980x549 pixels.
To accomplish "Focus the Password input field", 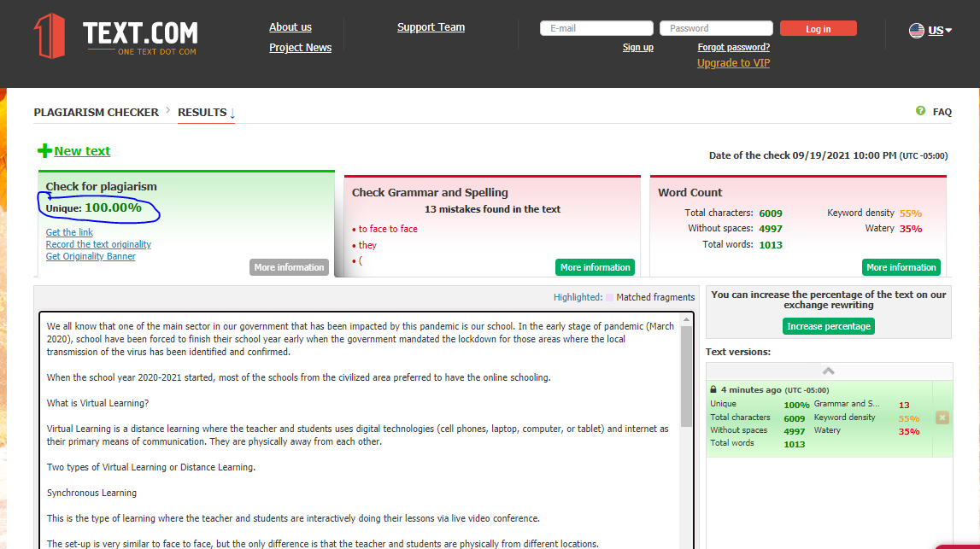I will (x=716, y=28).
